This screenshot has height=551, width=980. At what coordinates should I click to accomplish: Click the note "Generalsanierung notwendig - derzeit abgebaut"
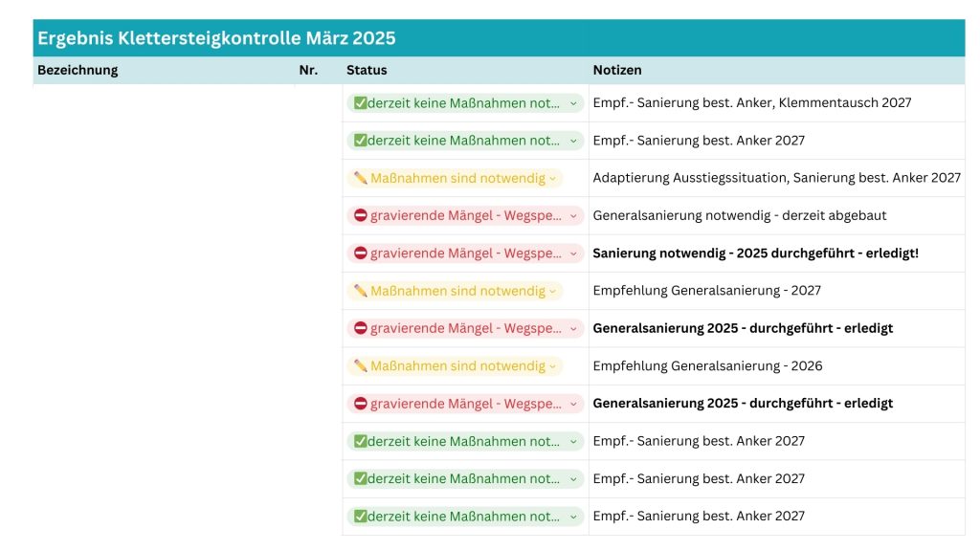739,216
